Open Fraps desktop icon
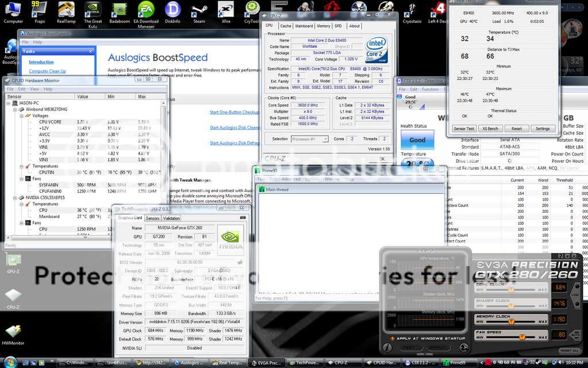The height and width of the screenshot is (368, 588). click(40, 10)
